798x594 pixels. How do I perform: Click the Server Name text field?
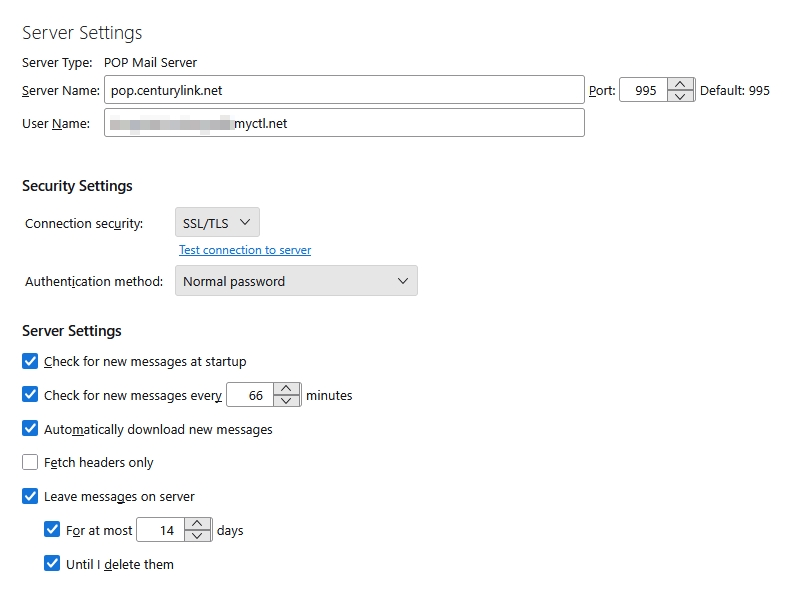click(x=343, y=90)
